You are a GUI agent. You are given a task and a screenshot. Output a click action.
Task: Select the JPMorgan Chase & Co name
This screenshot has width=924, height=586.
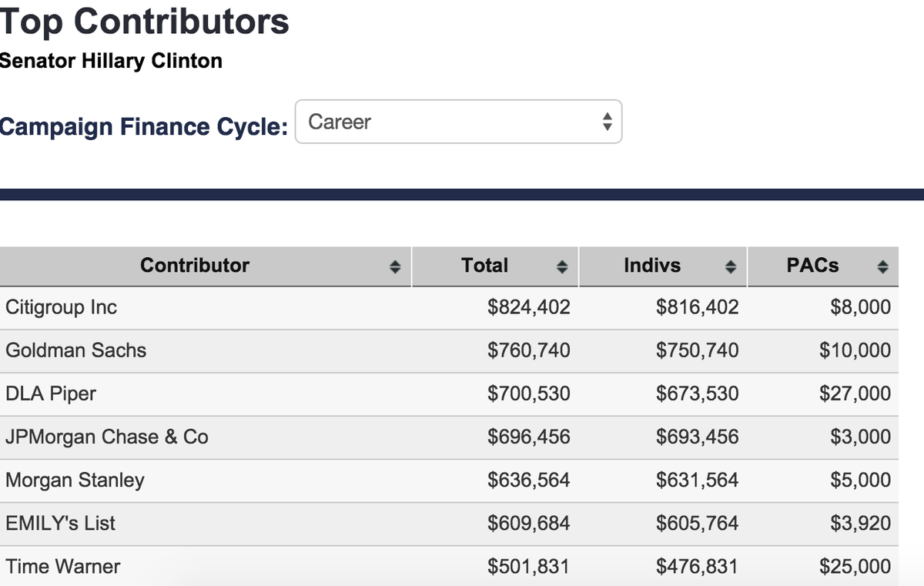click(107, 437)
